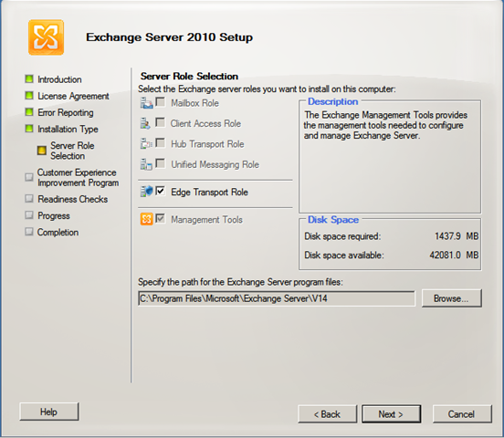Toggle the Management Tools checkbox
The height and width of the screenshot is (438, 504).
[x=160, y=219]
